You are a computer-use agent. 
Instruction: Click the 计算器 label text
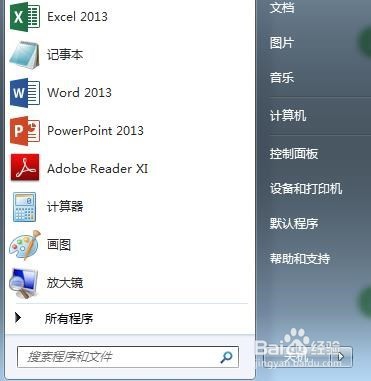[x=65, y=207]
